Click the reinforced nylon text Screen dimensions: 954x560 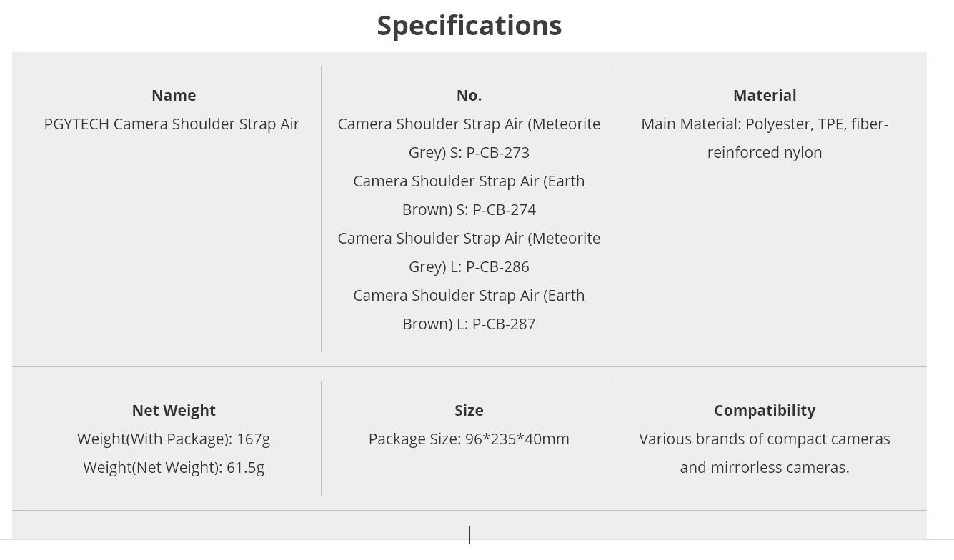click(765, 152)
